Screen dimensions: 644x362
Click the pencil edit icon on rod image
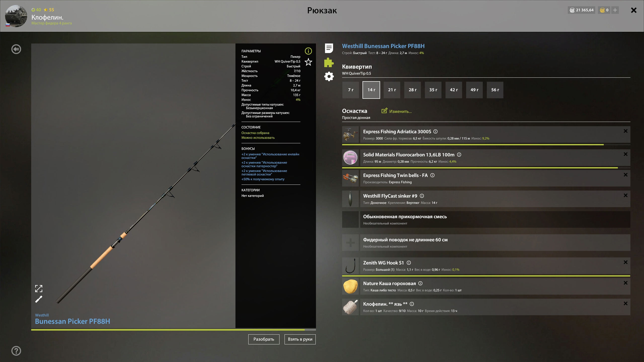coord(38,299)
